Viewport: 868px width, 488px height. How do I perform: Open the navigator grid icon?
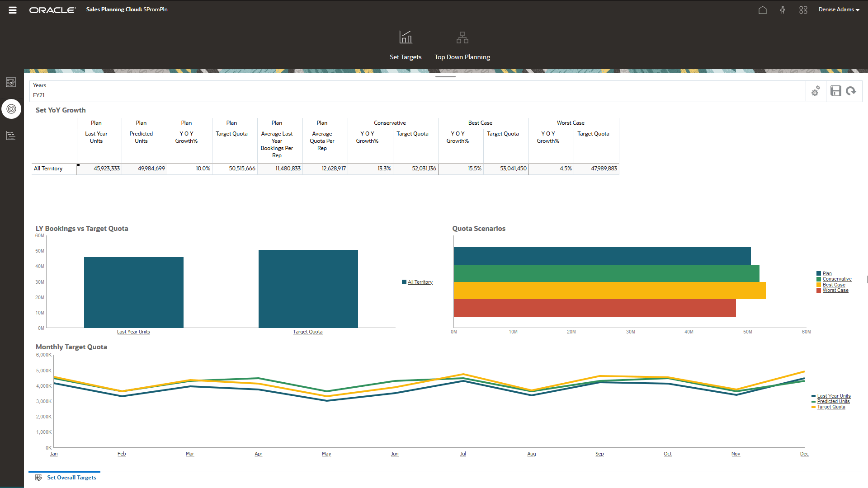point(803,10)
